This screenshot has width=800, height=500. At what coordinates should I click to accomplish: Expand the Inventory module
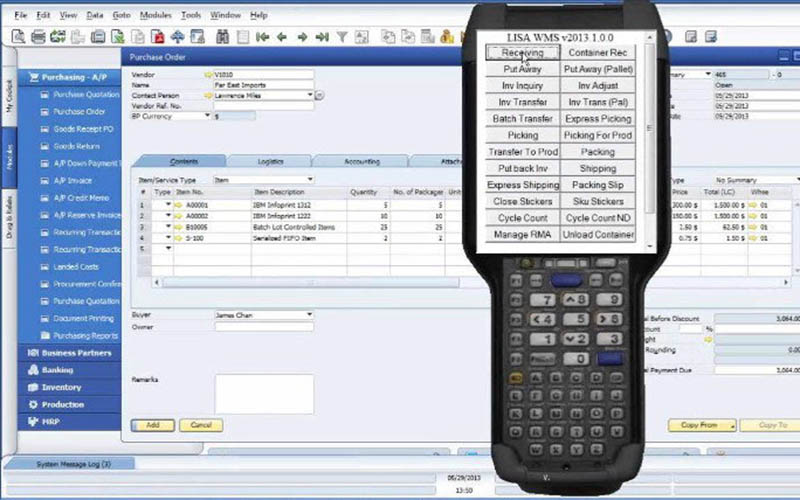69,387
